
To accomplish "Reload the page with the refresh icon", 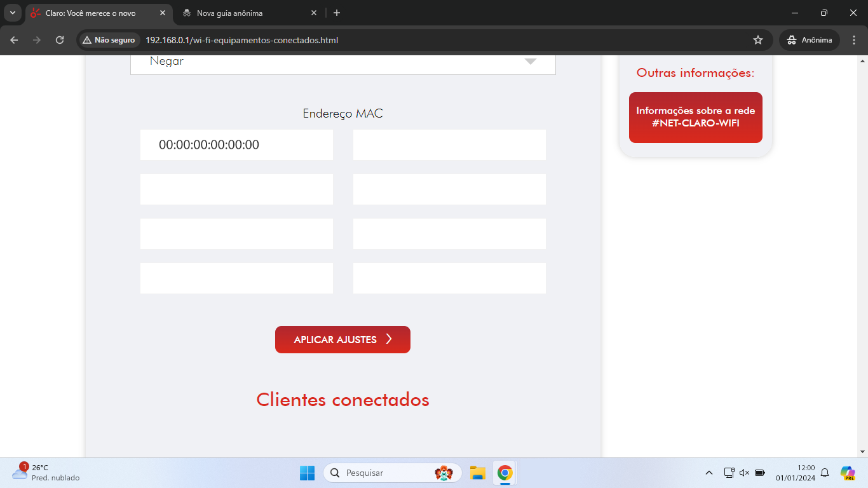I will (x=60, y=40).
